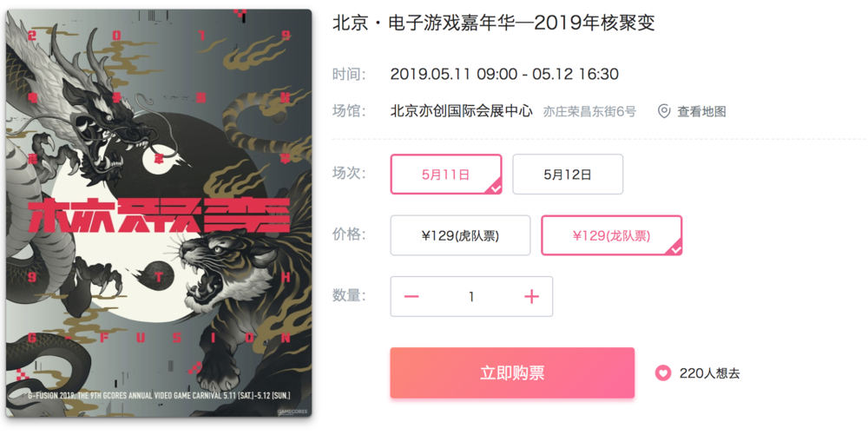
Task: Choose the ¥129(虎队票) price option
Action: coord(460,236)
